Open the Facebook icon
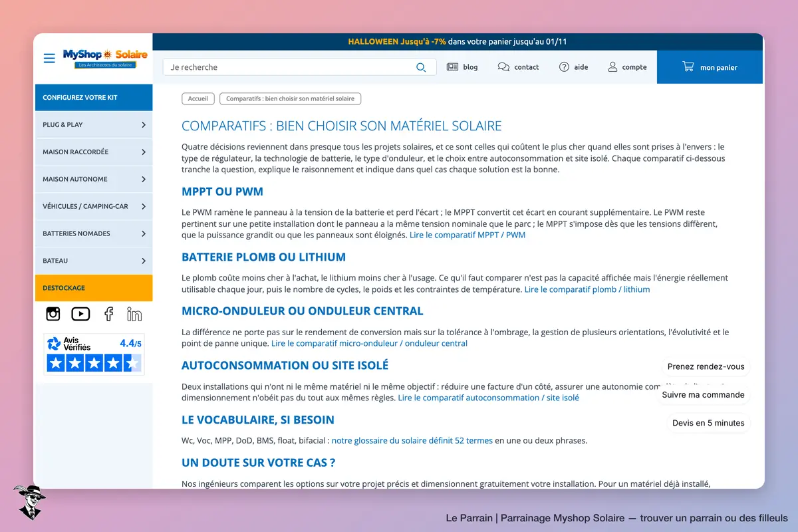 [x=108, y=314]
